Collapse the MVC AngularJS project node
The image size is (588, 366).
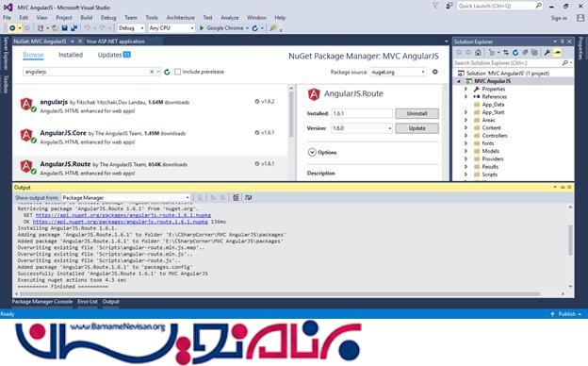(x=459, y=81)
